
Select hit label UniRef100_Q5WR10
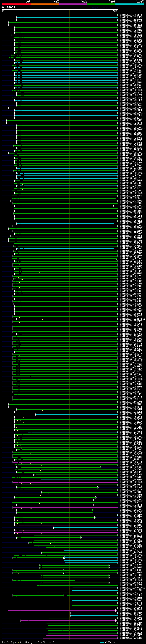click(x=131, y=103)
